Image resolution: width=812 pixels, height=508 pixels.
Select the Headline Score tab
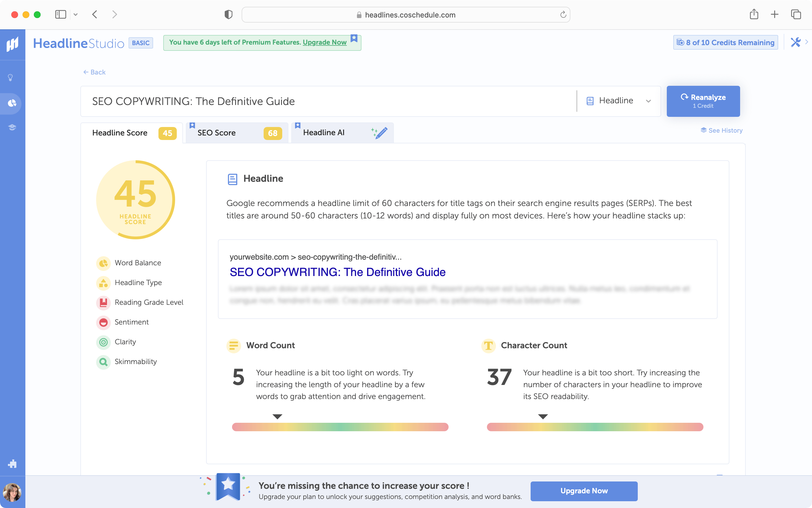coord(132,133)
